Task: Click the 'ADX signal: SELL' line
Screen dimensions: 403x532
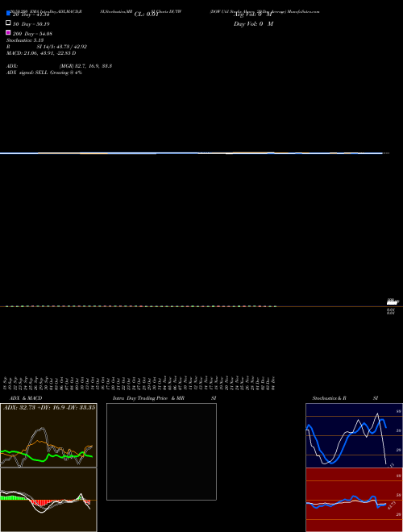Action: [x=44, y=73]
